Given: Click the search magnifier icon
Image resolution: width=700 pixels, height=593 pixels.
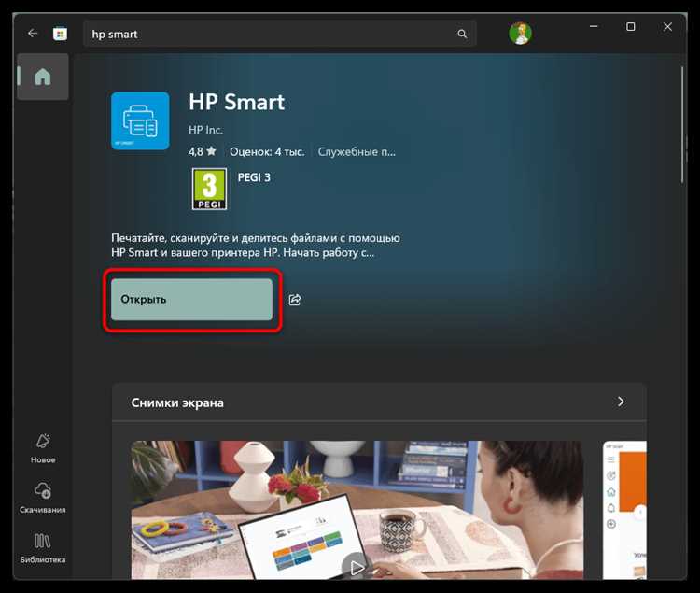Looking at the screenshot, I should pos(462,34).
